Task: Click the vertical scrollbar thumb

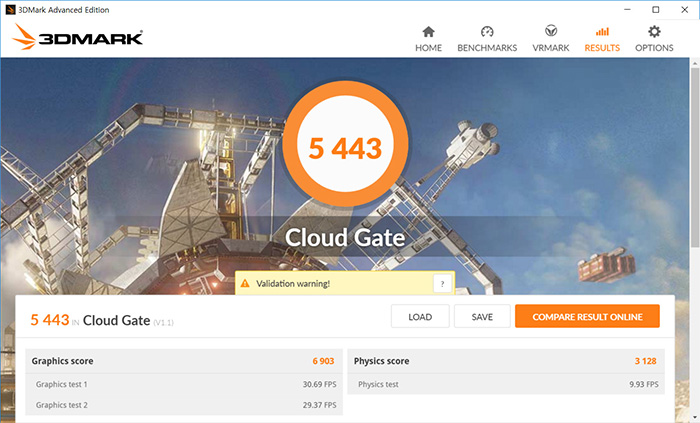Action: [695, 156]
